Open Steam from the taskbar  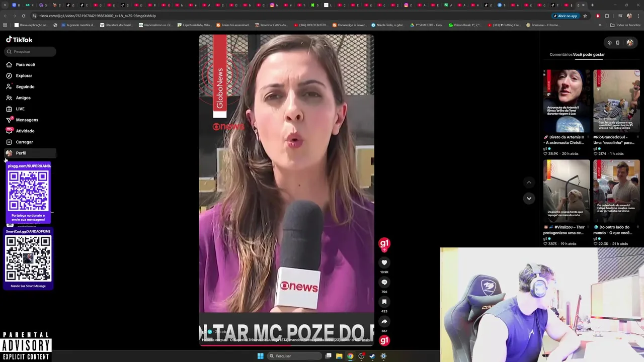point(372,356)
